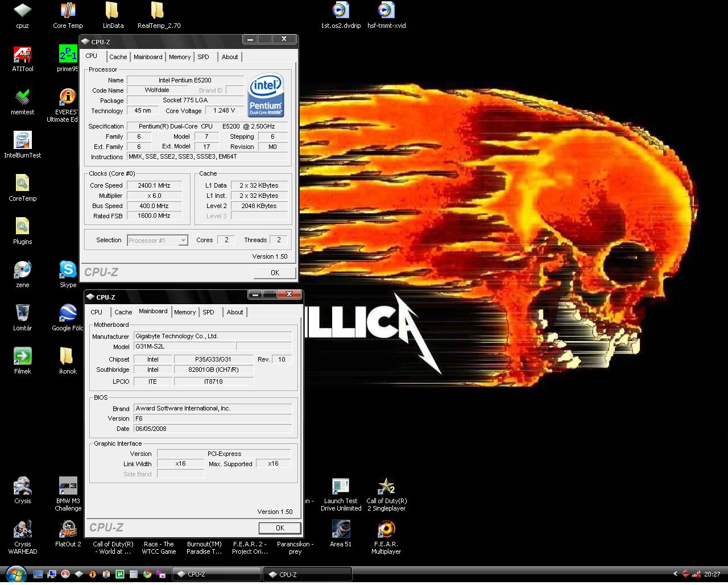The width and height of the screenshot is (728, 585).
Task: Launch the Google Earth desktop icon
Action: (x=68, y=318)
